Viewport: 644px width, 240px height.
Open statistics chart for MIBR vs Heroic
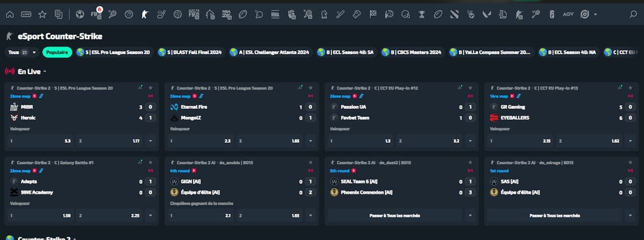141,87
